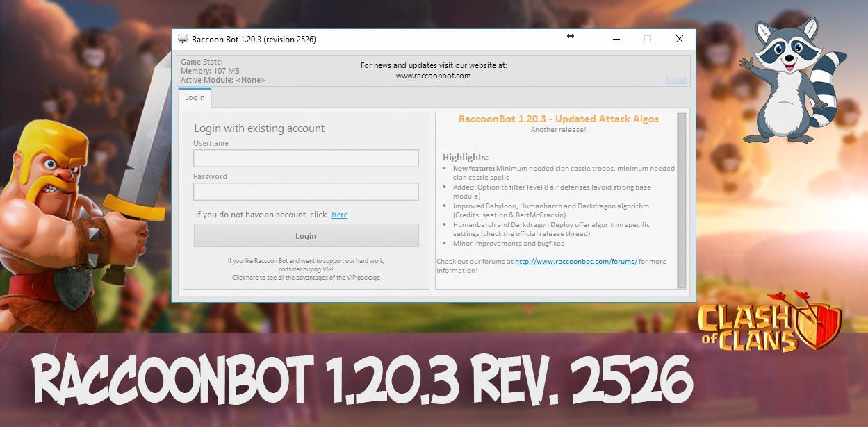Switch to the Login tab
Viewport: 868px width, 427px height.
pyautogui.click(x=195, y=98)
